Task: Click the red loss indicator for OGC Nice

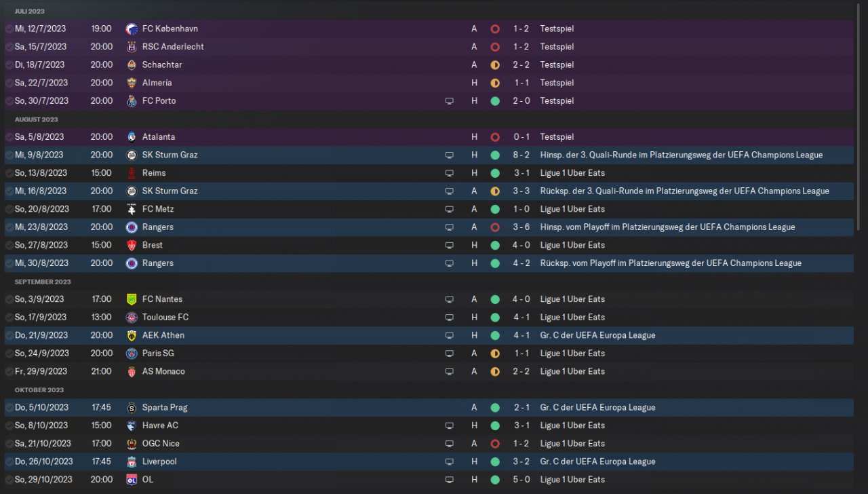Action: pyautogui.click(x=495, y=444)
